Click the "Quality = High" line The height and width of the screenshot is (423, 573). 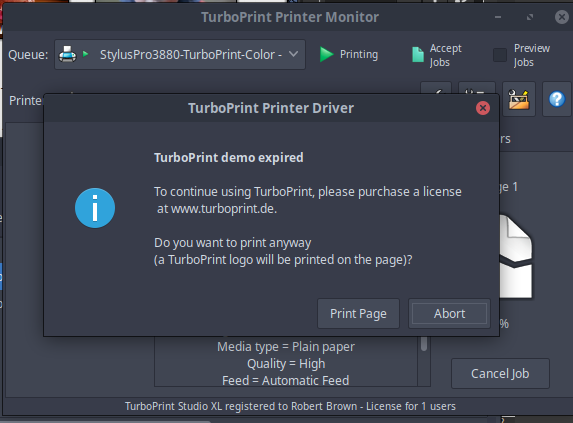click(x=286, y=364)
